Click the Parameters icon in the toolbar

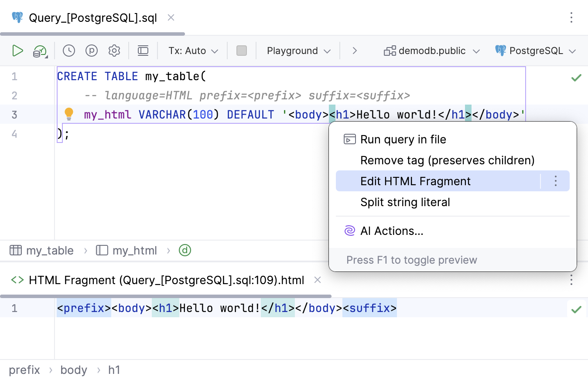pyautogui.click(x=91, y=51)
